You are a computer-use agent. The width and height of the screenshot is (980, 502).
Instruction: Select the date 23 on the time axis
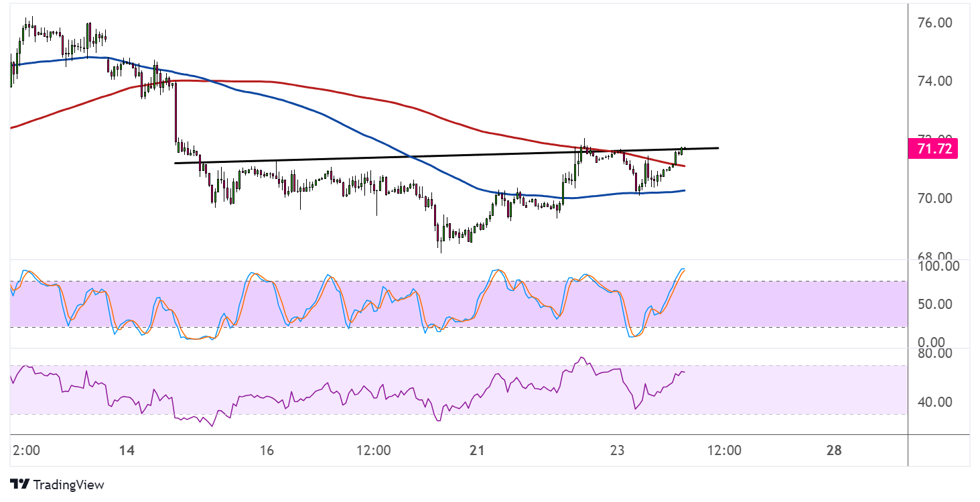click(617, 450)
